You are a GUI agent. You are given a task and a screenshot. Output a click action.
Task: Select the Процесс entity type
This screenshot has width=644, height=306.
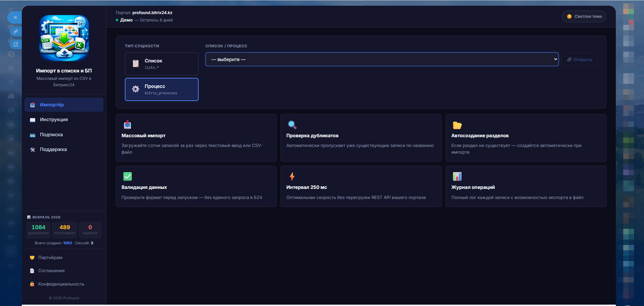pos(161,89)
